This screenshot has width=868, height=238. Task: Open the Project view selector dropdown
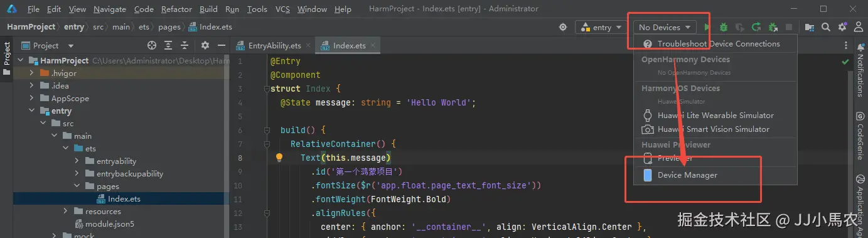click(48, 45)
